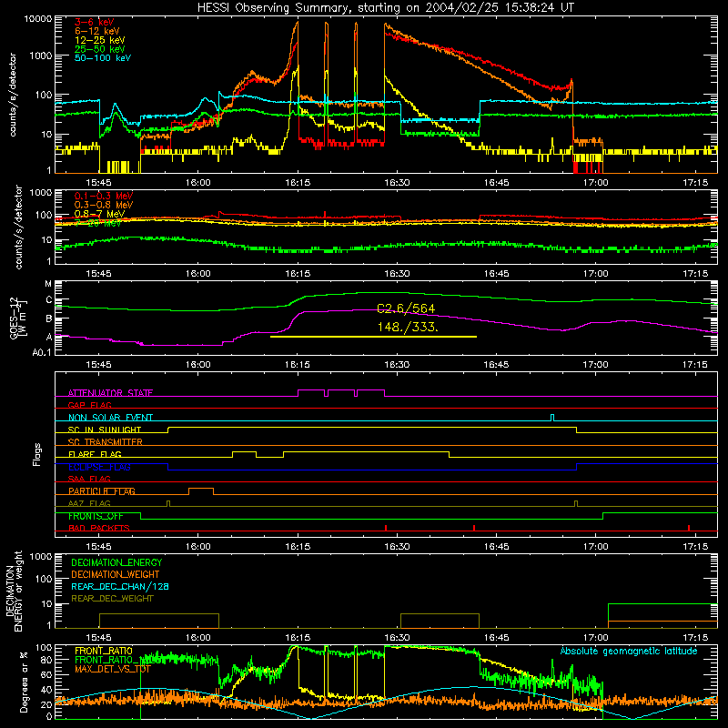Select the cyan 50-100 keV legend label
Viewport: 728px width, 728px height.
pyautogui.click(x=103, y=58)
